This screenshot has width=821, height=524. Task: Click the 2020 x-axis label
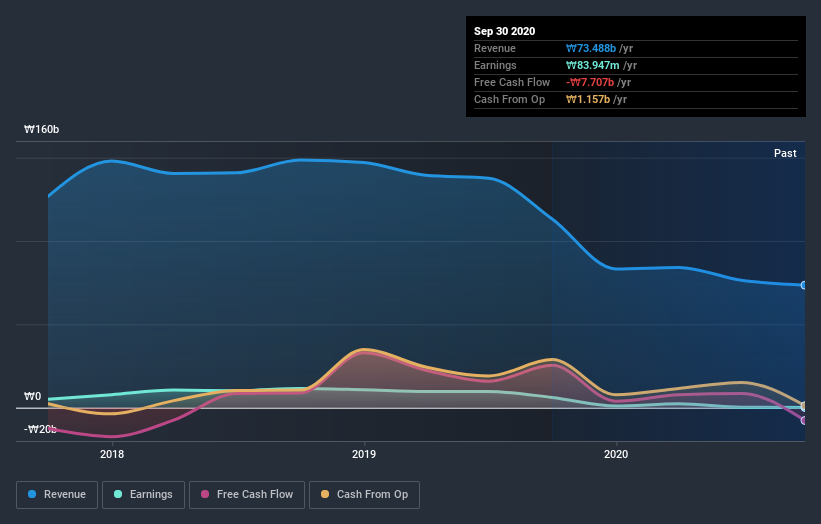[616, 454]
